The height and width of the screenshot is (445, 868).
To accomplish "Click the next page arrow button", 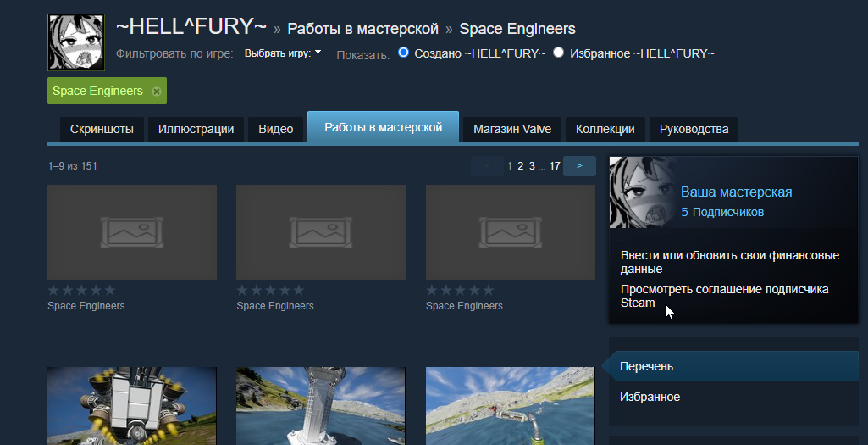I will (579, 165).
